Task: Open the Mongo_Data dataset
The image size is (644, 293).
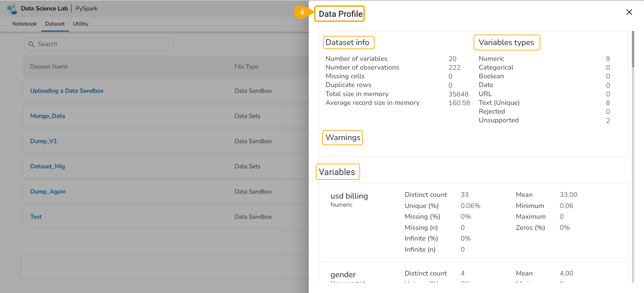Action: click(48, 116)
